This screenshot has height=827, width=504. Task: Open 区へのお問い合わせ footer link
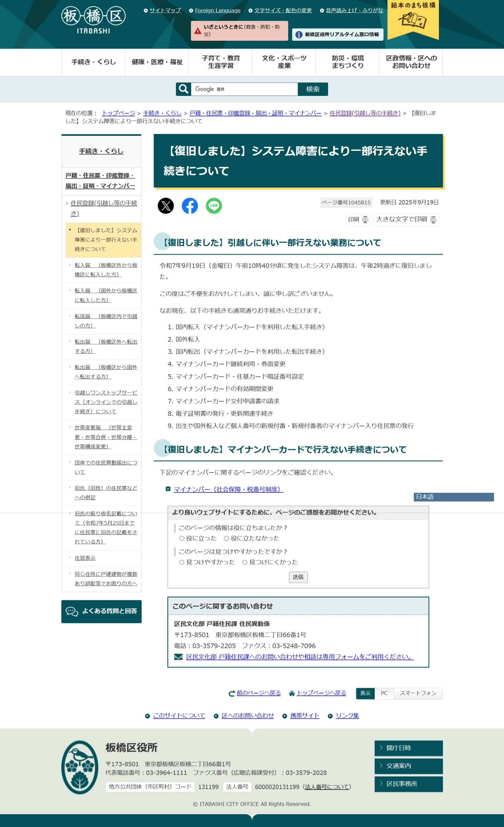[x=248, y=716]
